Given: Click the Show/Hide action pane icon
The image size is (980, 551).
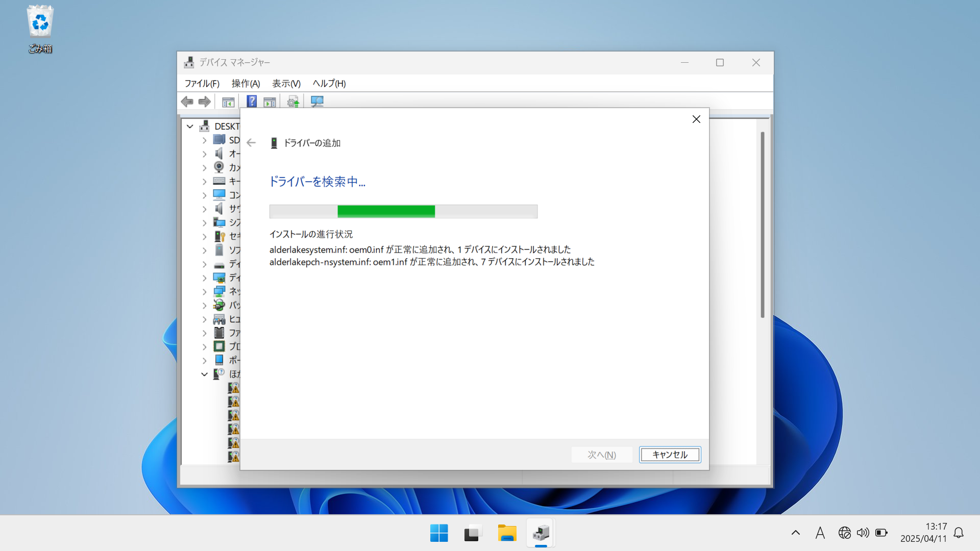Looking at the screenshot, I should [269, 102].
